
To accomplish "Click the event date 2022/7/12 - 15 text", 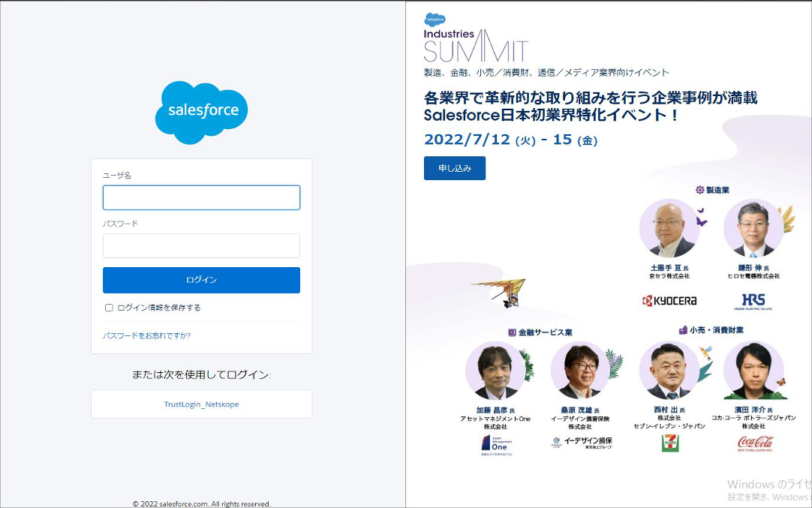I will tap(510, 140).
